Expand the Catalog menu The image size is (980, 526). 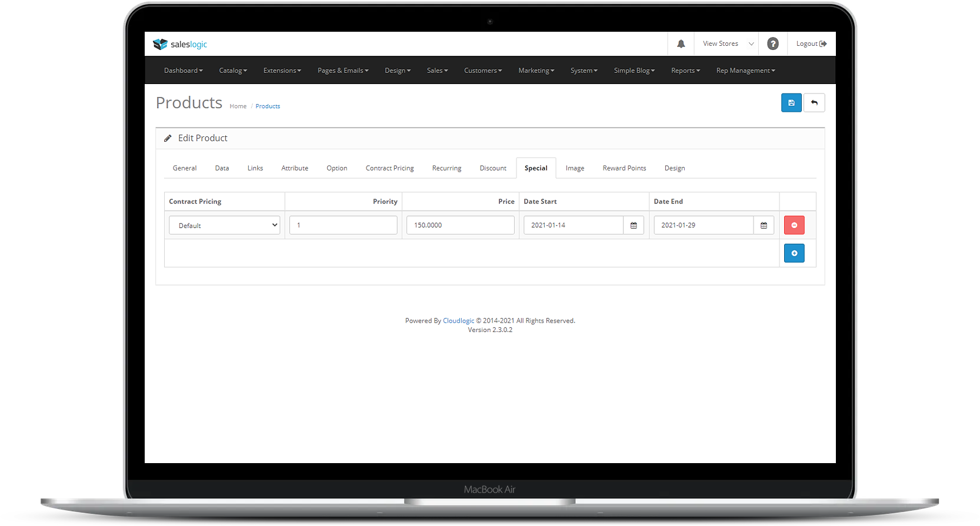[x=233, y=71]
